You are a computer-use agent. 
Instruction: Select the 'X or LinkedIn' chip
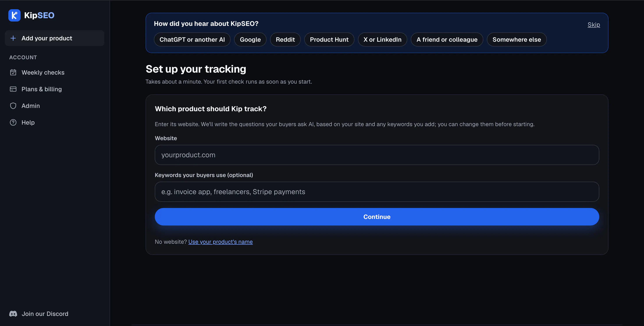point(382,39)
